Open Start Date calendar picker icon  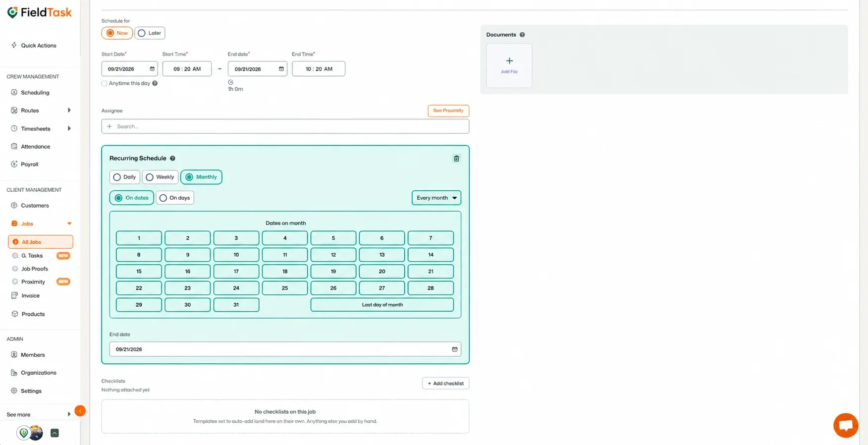(x=152, y=69)
